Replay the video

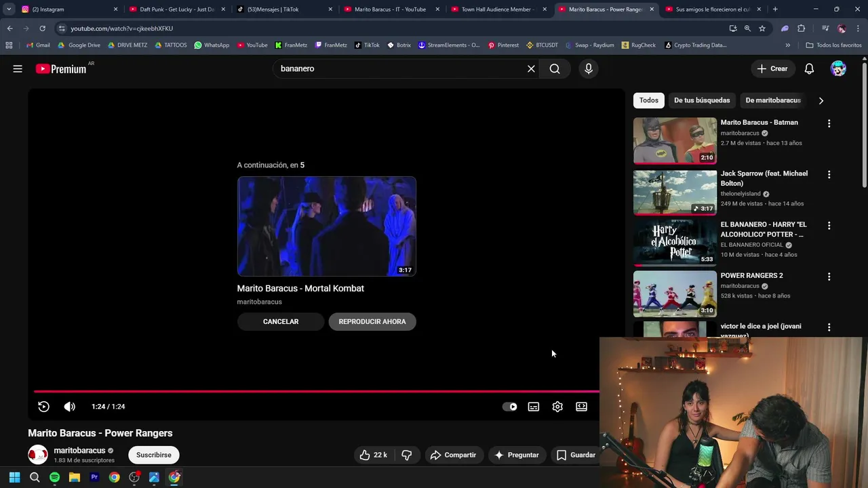pyautogui.click(x=43, y=407)
